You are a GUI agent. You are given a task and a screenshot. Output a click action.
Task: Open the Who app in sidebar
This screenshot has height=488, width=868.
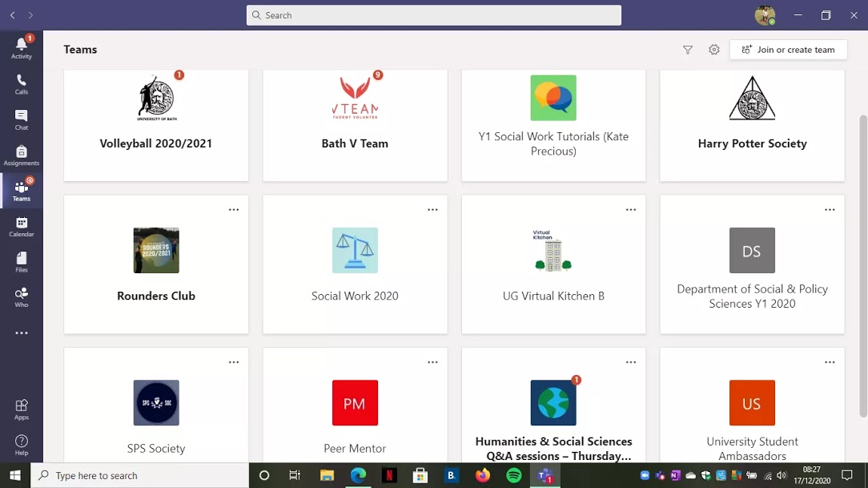pos(21,297)
